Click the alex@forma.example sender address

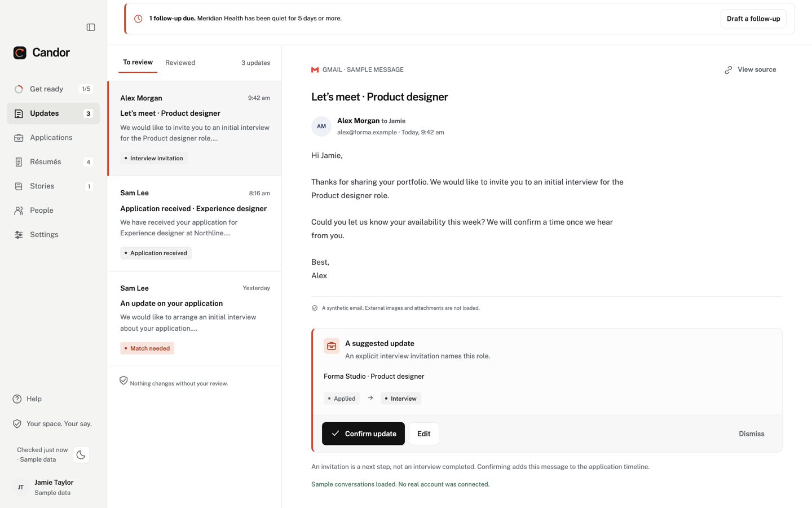point(367,133)
